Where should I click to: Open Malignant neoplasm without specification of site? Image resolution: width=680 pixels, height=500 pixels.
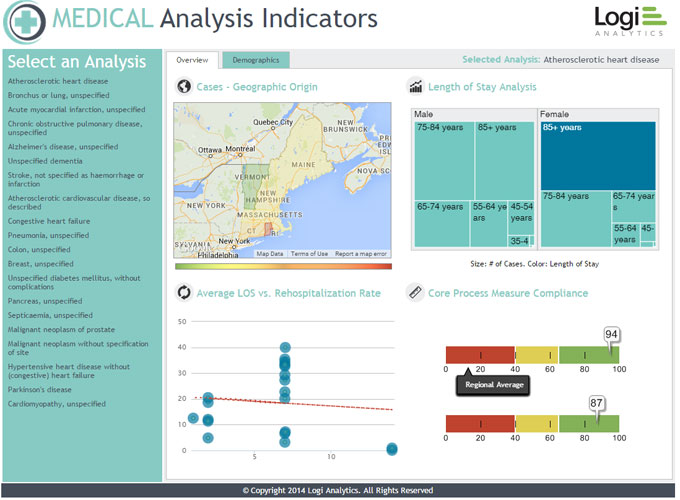point(78,348)
